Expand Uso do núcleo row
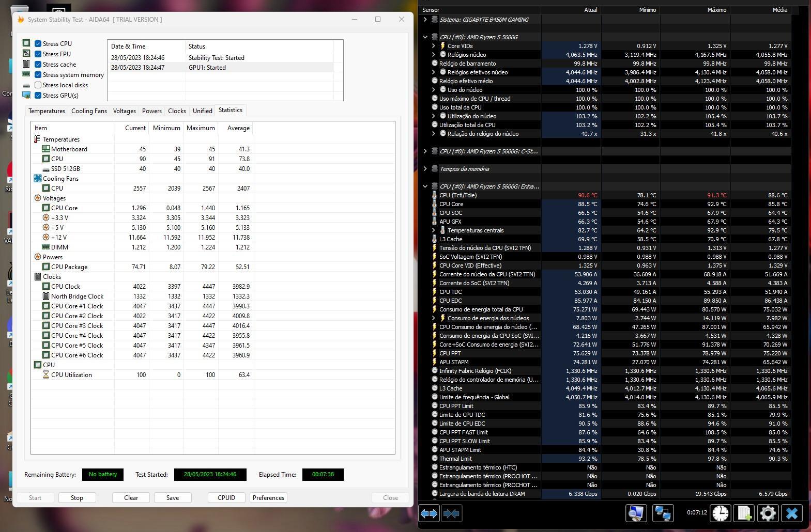This screenshot has width=811, height=532. click(434, 90)
